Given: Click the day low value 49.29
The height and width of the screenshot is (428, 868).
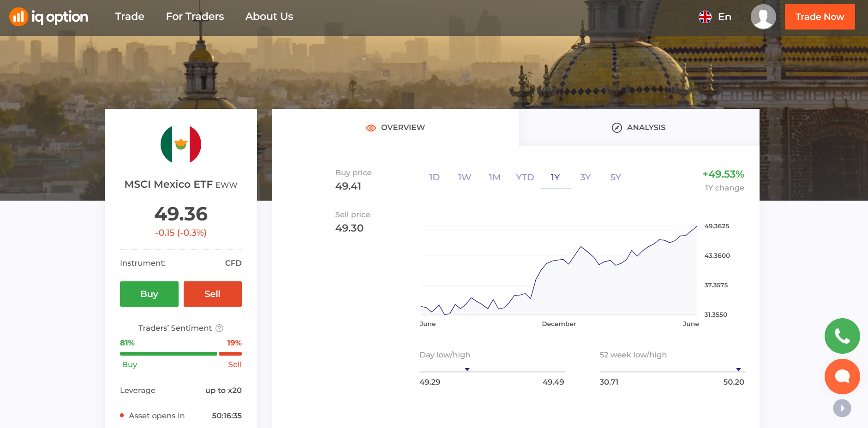Looking at the screenshot, I should [x=430, y=382].
